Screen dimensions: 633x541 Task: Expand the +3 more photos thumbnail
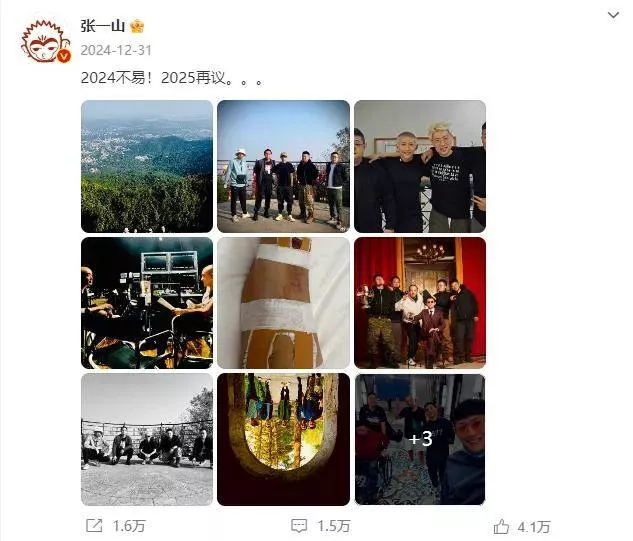pos(420,439)
